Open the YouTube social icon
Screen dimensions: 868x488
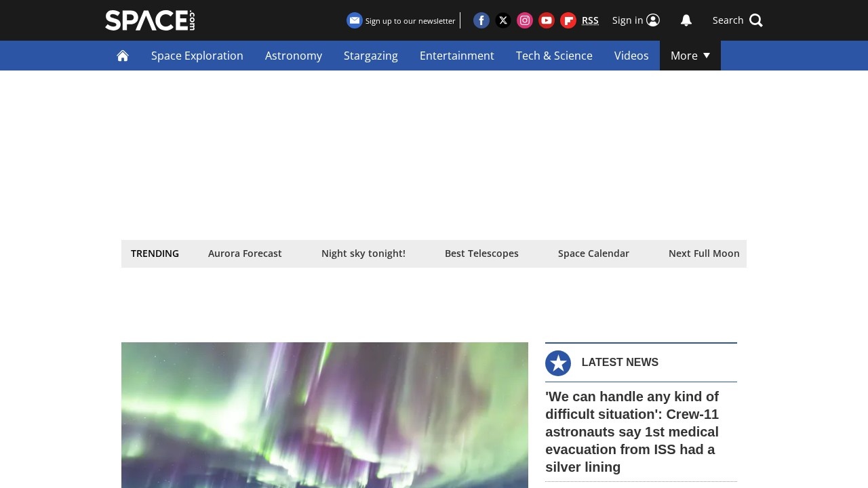click(547, 20)
